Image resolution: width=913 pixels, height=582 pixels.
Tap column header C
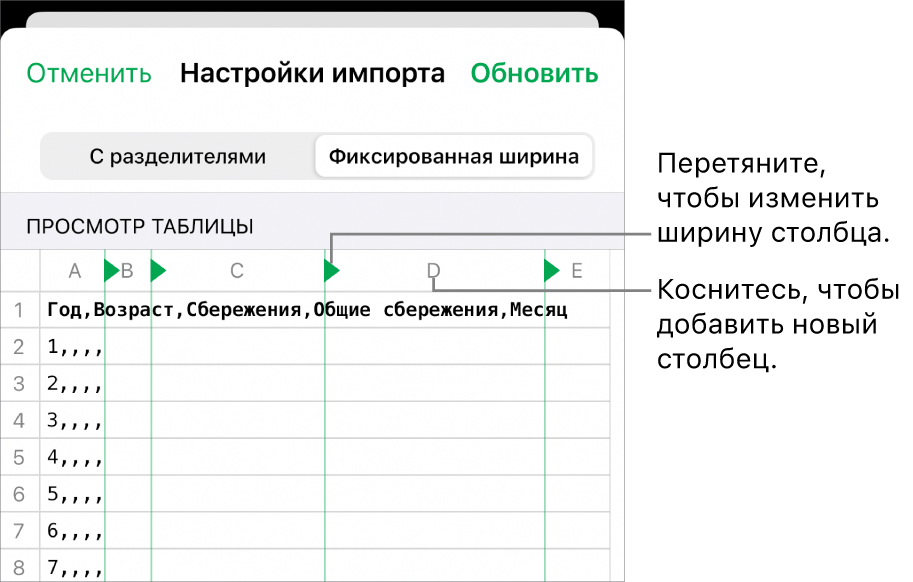pos(236,271)
